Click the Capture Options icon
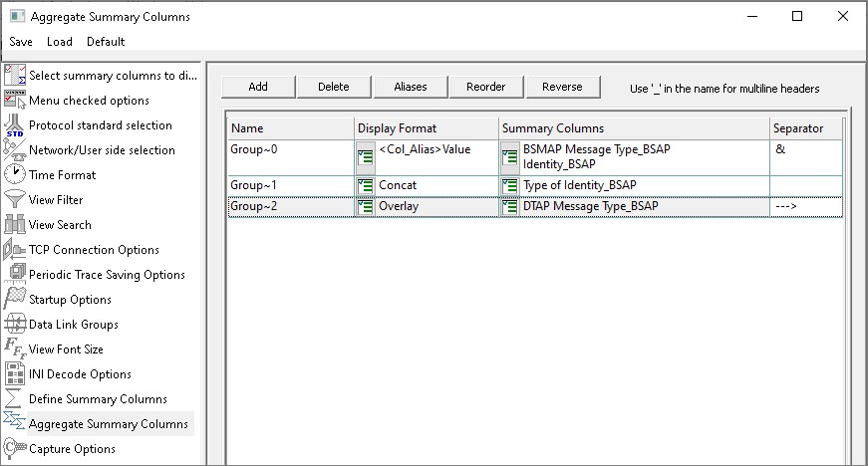 (x=15, y=448)
